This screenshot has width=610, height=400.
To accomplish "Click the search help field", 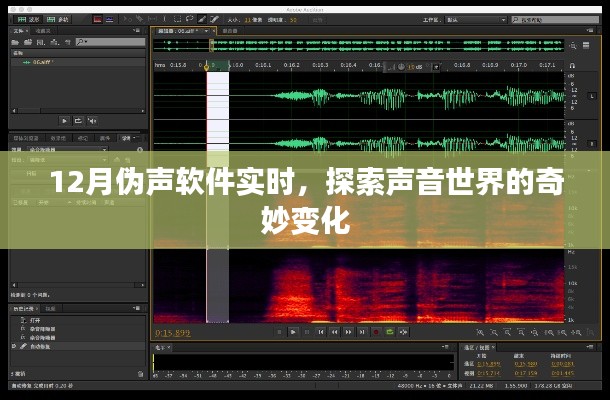I will 555,19.
